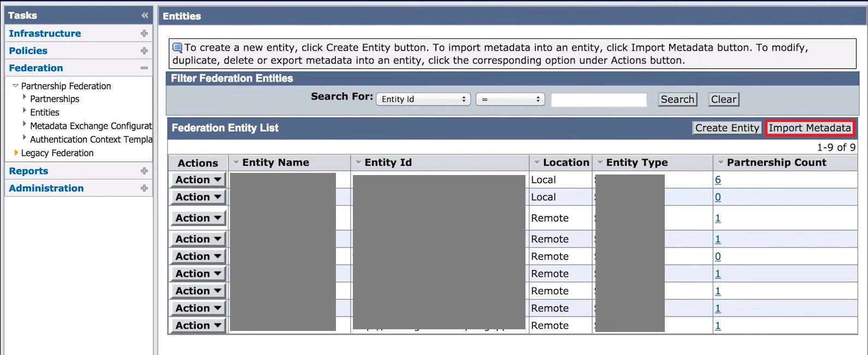
Task: Expand the Reports section plus icon
Action: click(144, 171)
